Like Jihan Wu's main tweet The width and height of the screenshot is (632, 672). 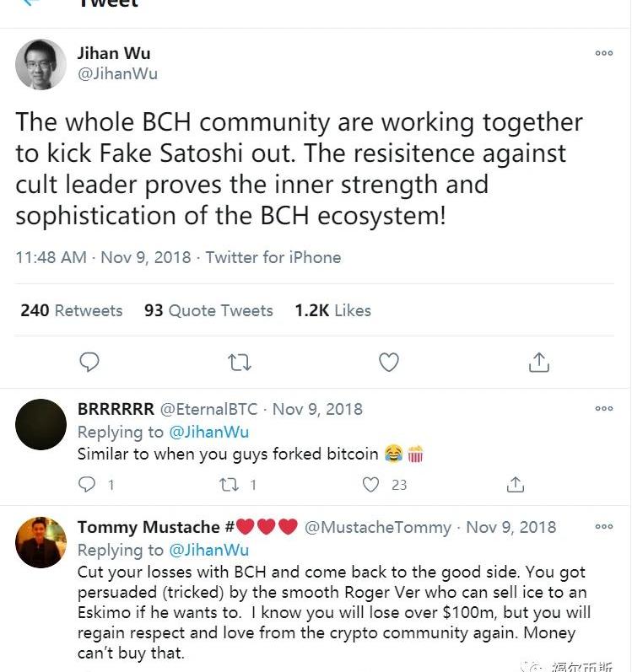coord(388,363)
